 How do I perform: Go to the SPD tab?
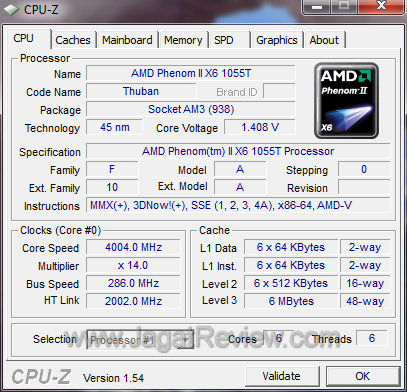point(229,40)
